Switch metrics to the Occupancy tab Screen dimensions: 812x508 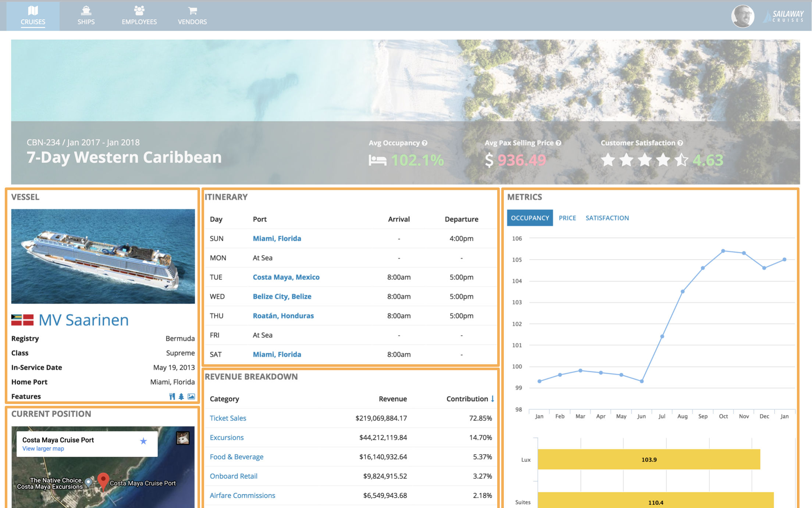coord(530,218)
